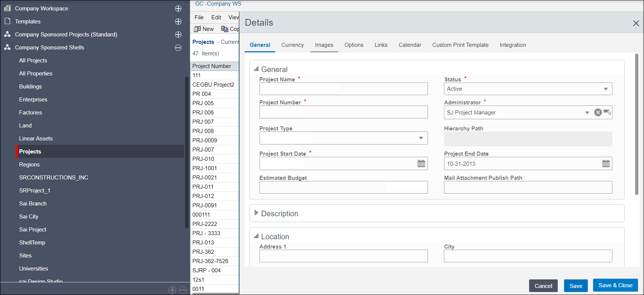This screenshot has width=644, height=295.
Task: Open the Custom Print Template tab
Action: pyautogui.click(x=460, y=45)
